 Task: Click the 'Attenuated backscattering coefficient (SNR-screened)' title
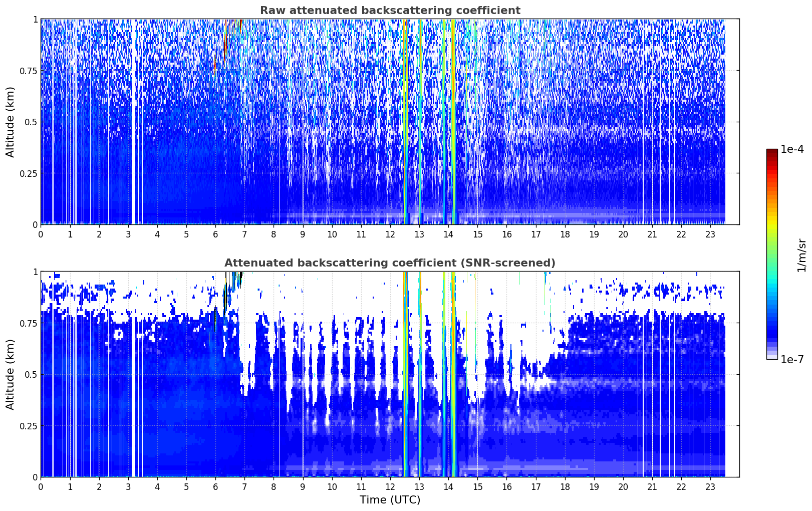click(x=390, y=263)
